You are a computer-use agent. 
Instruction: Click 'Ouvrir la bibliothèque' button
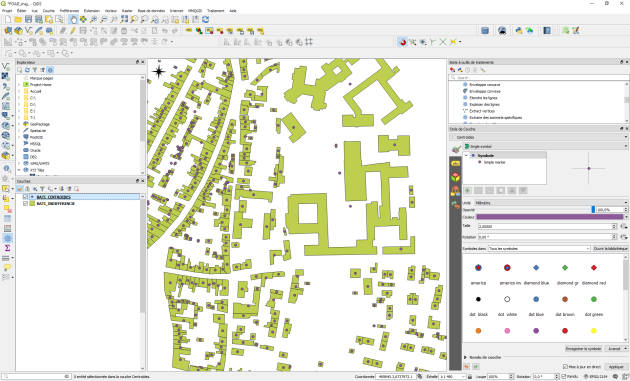pos(611,249)
